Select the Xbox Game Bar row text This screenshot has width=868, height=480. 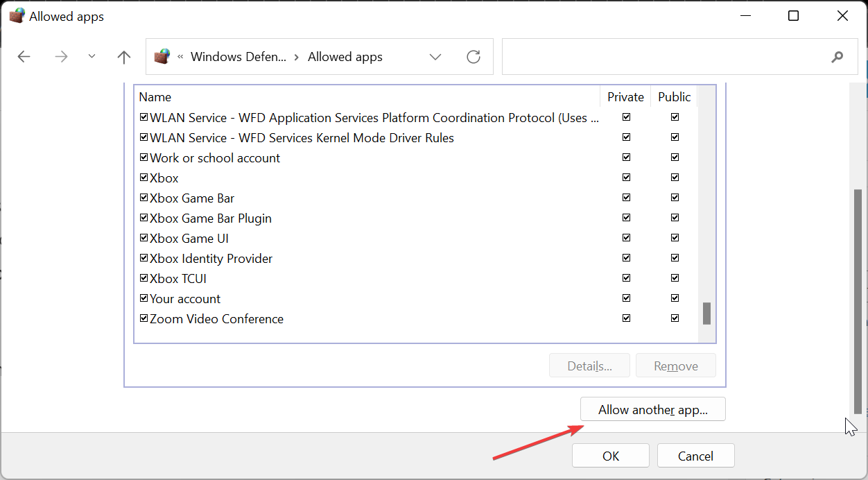[192, 198]
